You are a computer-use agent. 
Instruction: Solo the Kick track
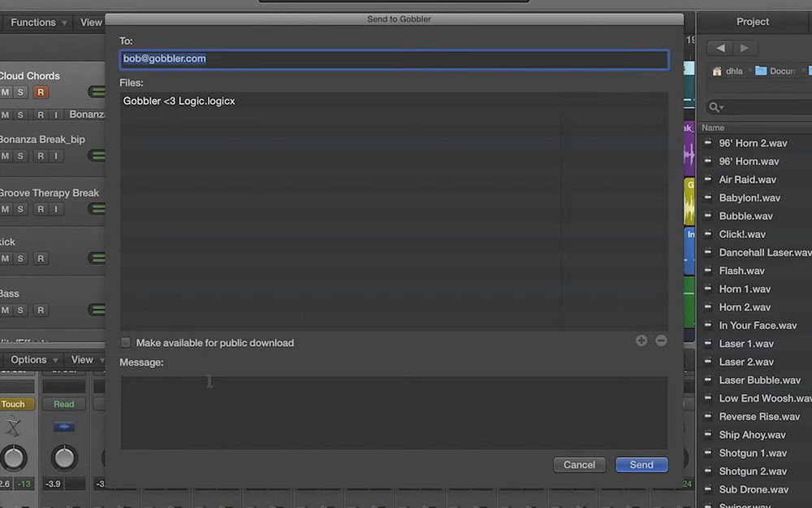pyautogui.click(x=20, y=258)
